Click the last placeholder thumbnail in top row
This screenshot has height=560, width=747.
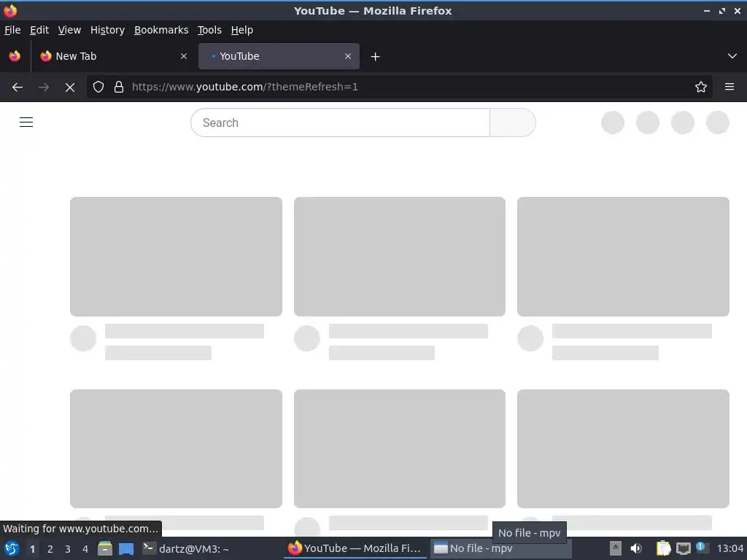623,257
